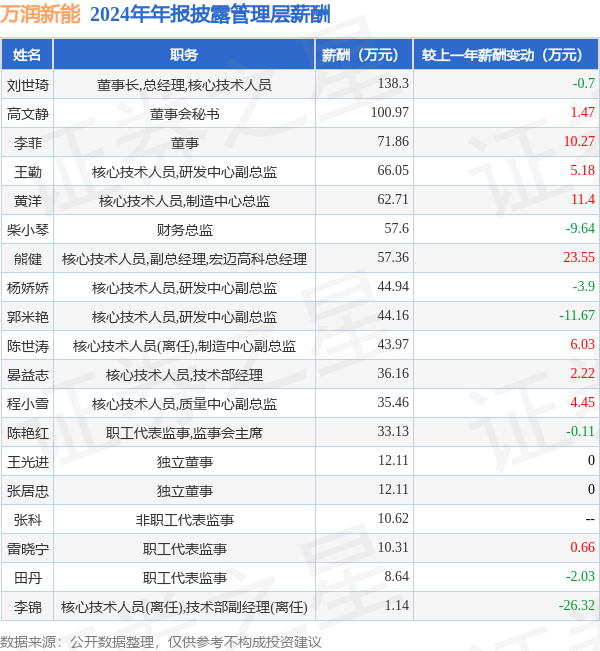
Task: Click the salary value 43.97
Action: (393, 345)
